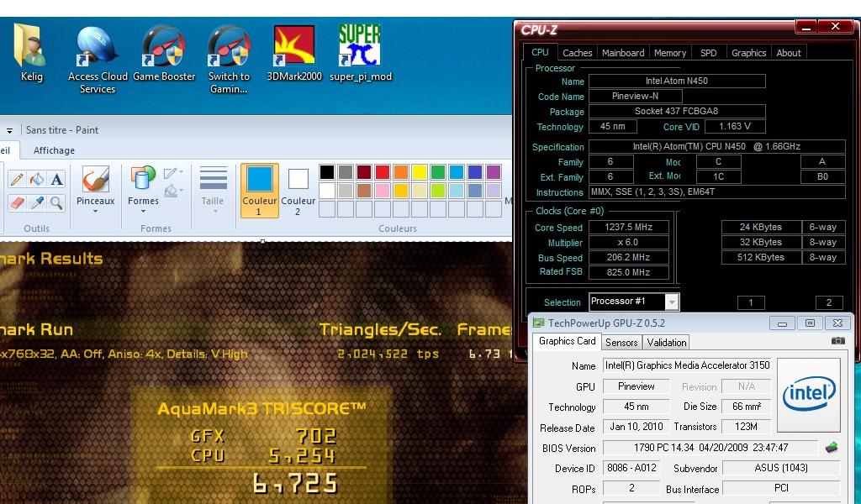Switch to the Validation tab in GPU-Z
Screen dimensions: 861x504
[666, 343]
